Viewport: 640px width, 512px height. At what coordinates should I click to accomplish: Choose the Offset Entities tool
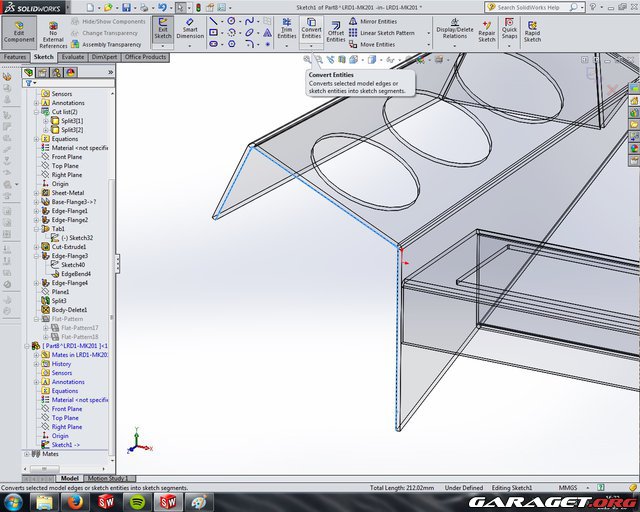coord(336,30)
